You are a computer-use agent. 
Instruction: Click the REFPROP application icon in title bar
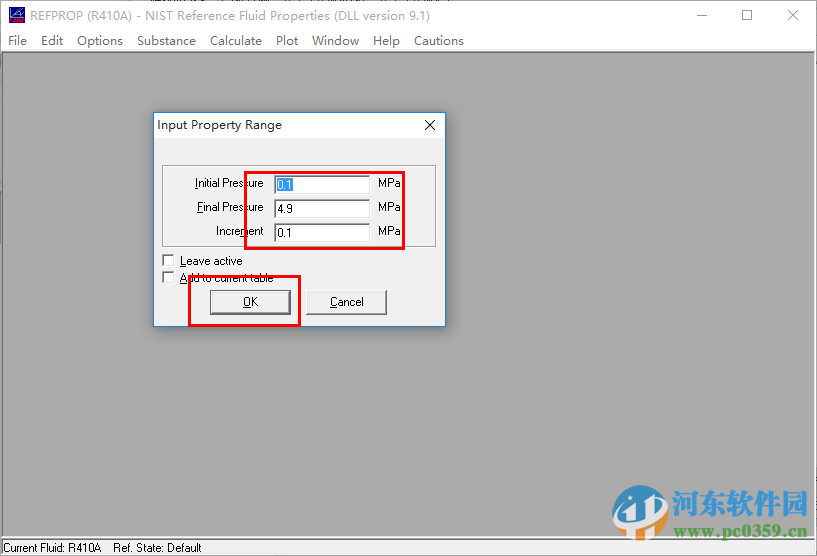click(17, 15)
